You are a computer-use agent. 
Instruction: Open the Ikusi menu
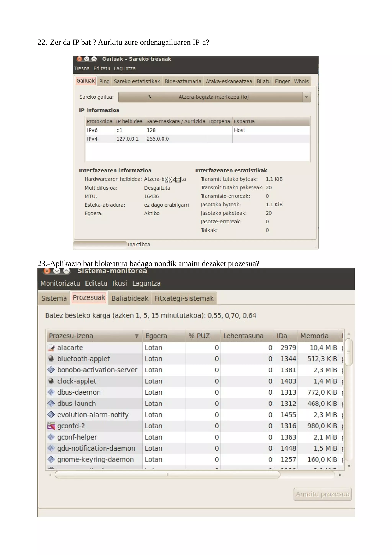(x=120, y=283)
